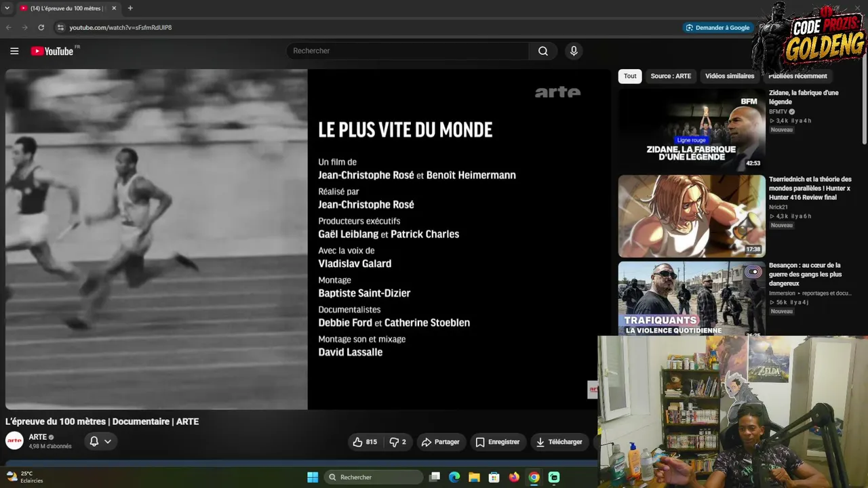Launch Microsoft Edge from the taskbar
The width and height of the screenshot is (868, 488).
(x=454, y=477)
